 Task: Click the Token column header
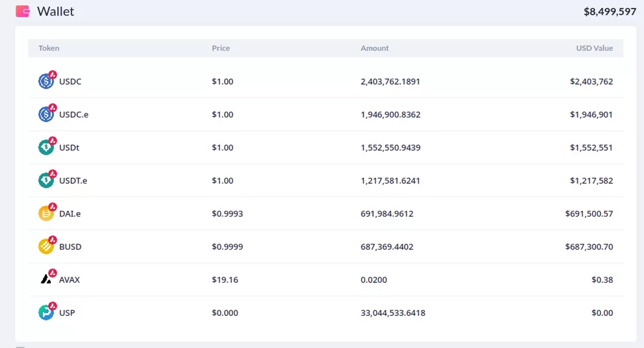tap(49, 48)
